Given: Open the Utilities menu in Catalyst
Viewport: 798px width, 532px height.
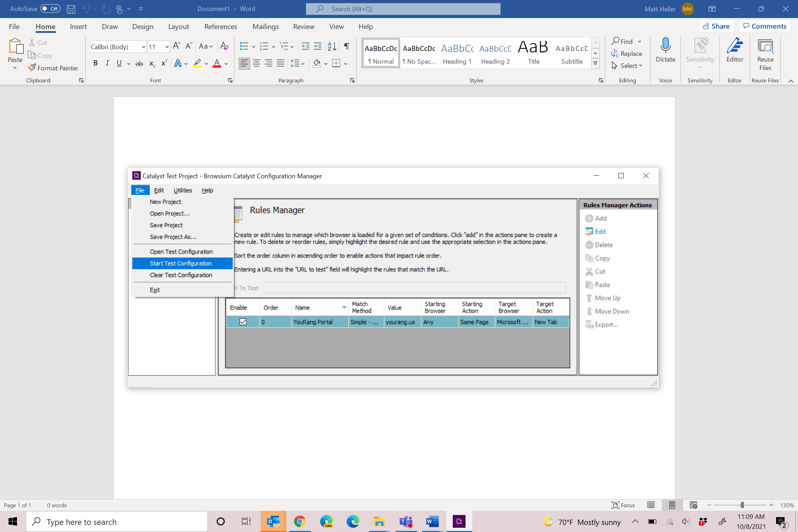Looking at the screenshot, I should pyautogui.click(x=183, y=190).
